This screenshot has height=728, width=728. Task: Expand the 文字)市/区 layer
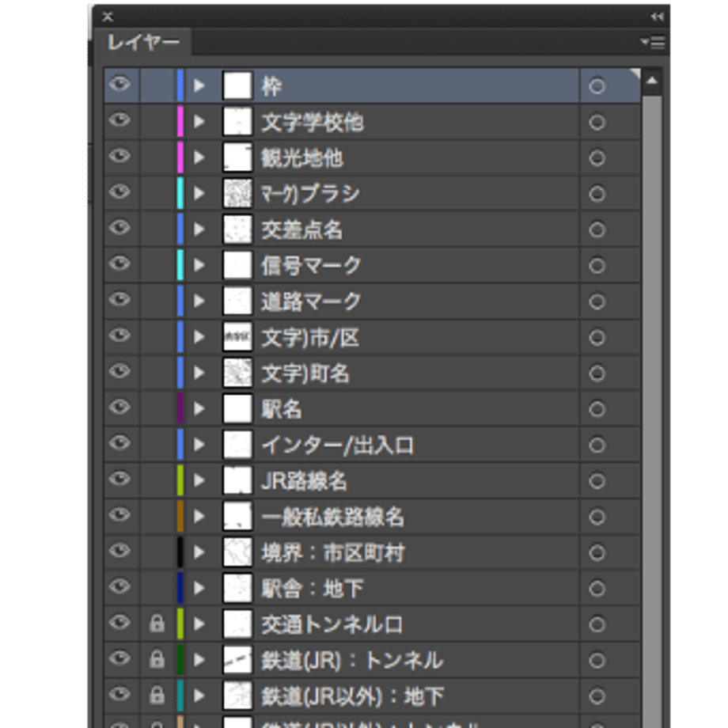coord(199,337)
